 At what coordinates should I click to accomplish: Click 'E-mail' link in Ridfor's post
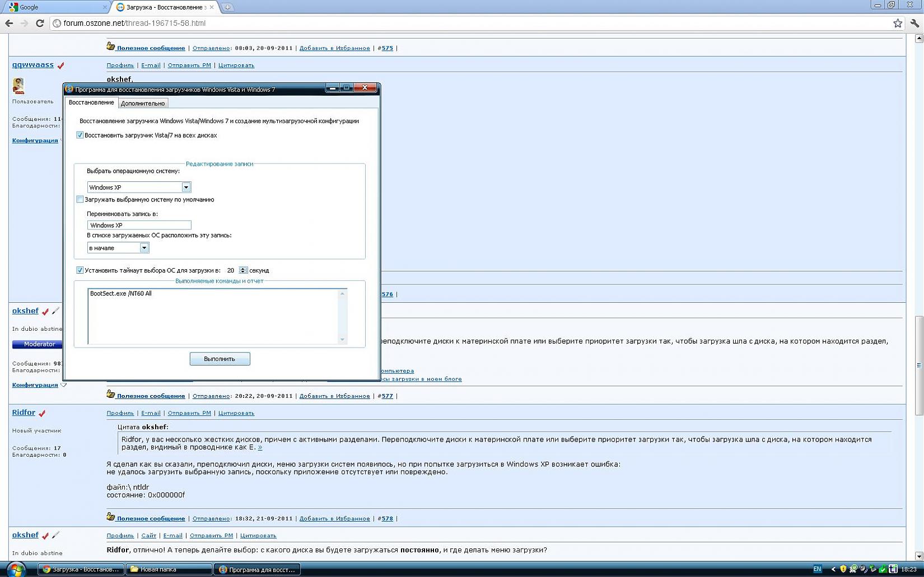[x=151, y=413]
